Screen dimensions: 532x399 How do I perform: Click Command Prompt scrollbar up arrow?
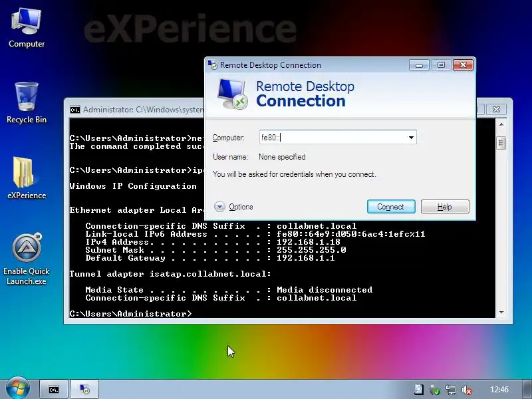pos(501,124)
